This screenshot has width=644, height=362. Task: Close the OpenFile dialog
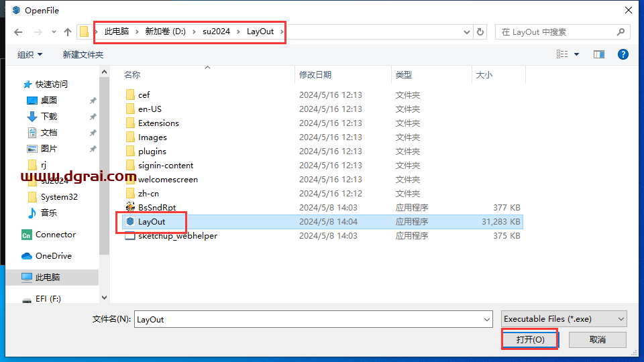tap(629, 10)
